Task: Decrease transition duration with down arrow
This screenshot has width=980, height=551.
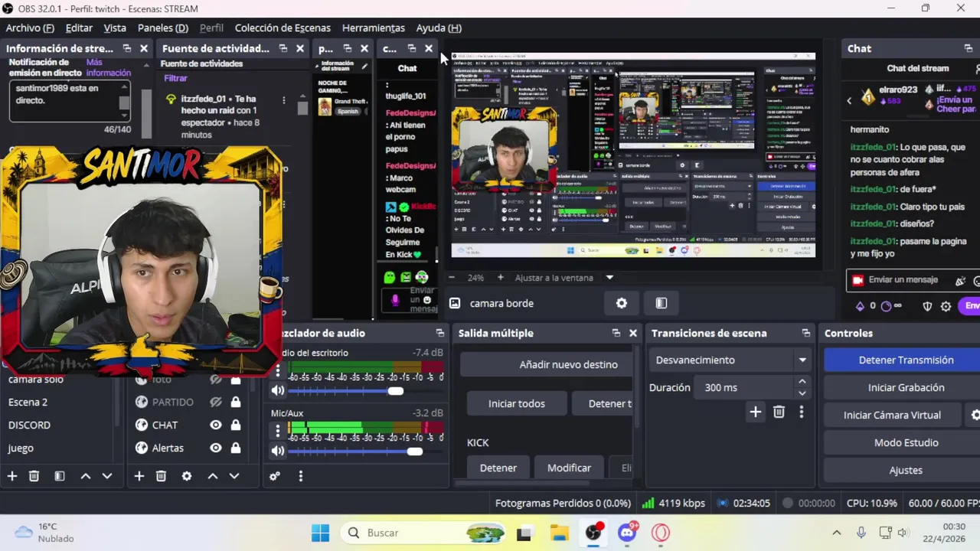Action: click(802, 393)
